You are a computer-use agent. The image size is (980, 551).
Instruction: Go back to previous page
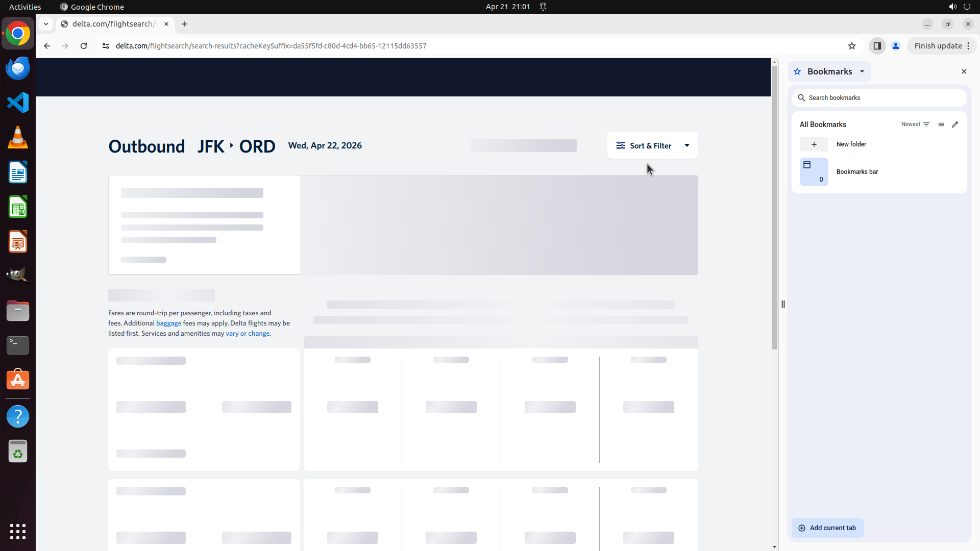tap(47, 46)
